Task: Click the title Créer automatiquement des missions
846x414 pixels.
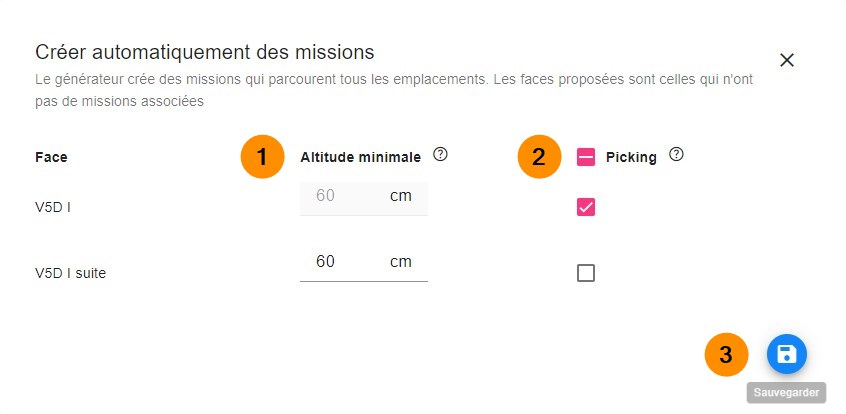Action: (205, 51)
